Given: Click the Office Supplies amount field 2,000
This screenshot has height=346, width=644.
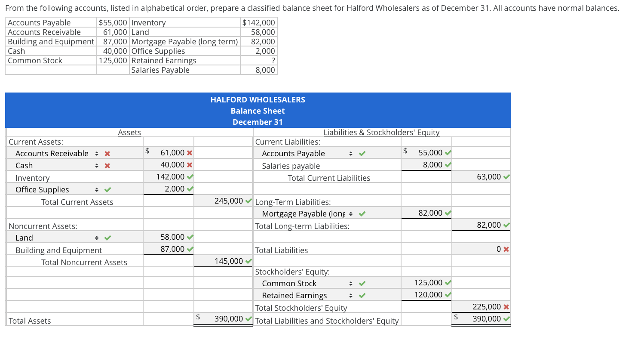Looking at the screenshot, I should pos(169,189).
